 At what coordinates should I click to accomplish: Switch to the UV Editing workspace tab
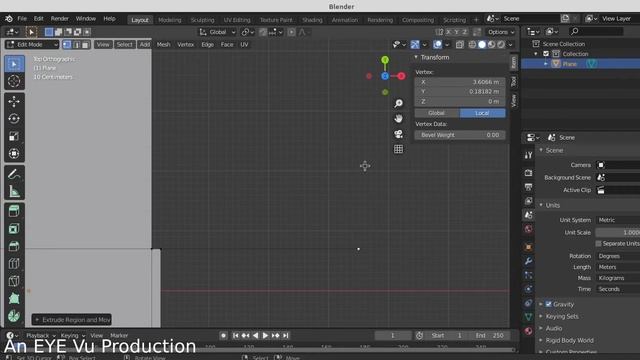click(237, 20)
